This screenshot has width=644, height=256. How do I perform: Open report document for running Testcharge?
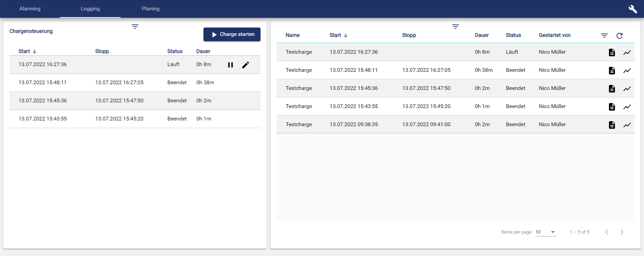(x=612, y=52)
